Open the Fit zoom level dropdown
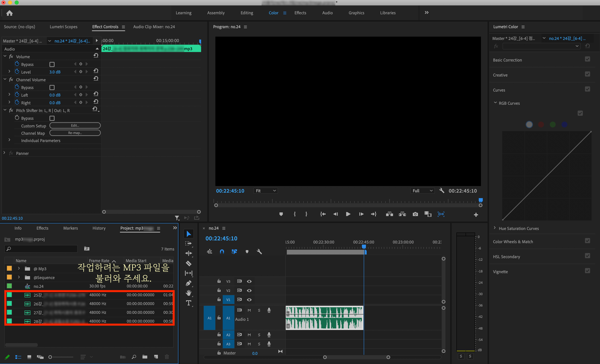The height and width of the screenshot is (364, 600). pos(265,191)
